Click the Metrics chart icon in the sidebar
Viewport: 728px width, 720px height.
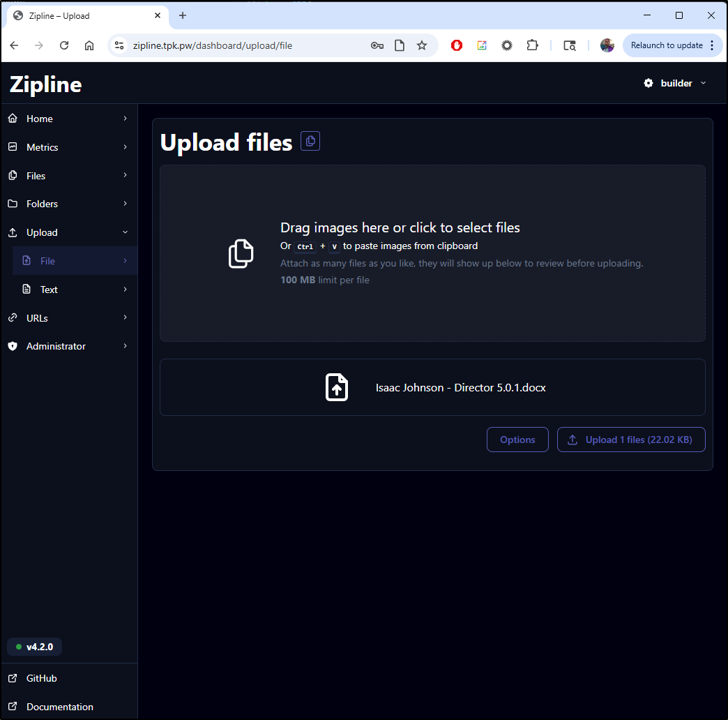click(x=13, y=147)
